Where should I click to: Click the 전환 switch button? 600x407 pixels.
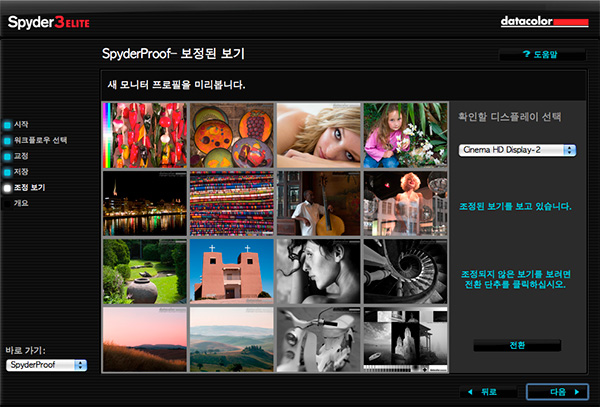coord(516,345)
